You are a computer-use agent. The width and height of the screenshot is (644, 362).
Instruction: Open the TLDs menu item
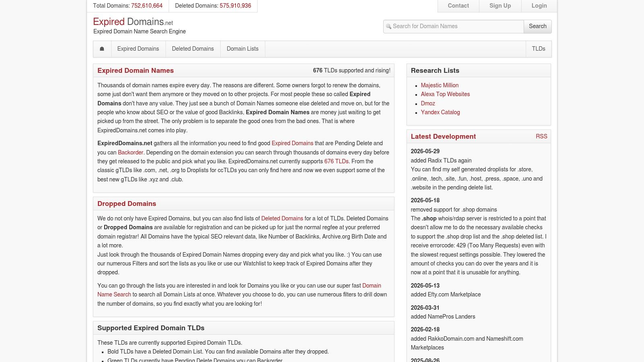point(539,49)
